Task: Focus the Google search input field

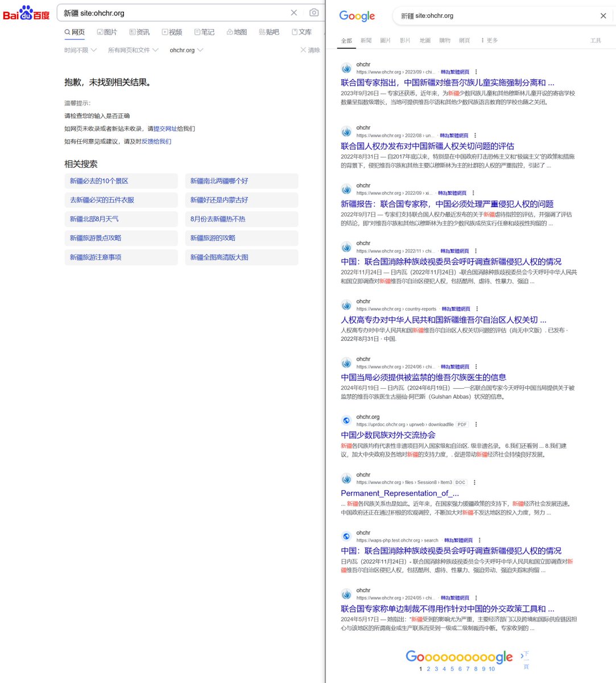Action: click(x=495, y=16)
